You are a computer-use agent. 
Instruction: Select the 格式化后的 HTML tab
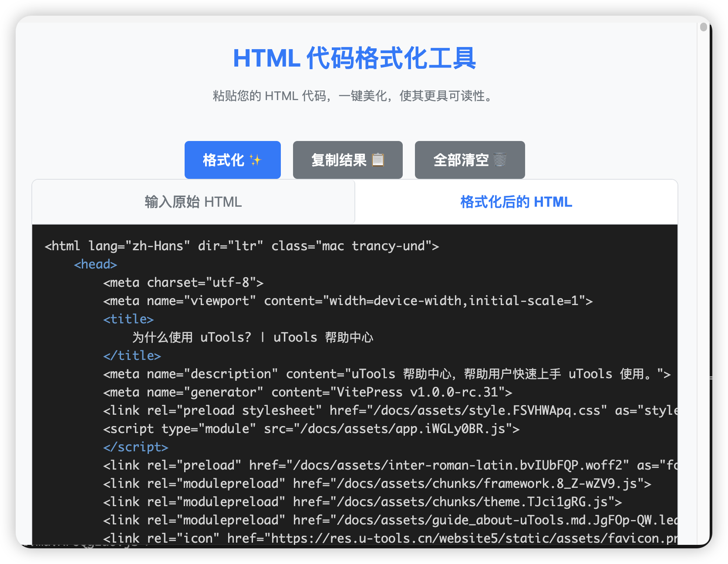click(516, 202)
